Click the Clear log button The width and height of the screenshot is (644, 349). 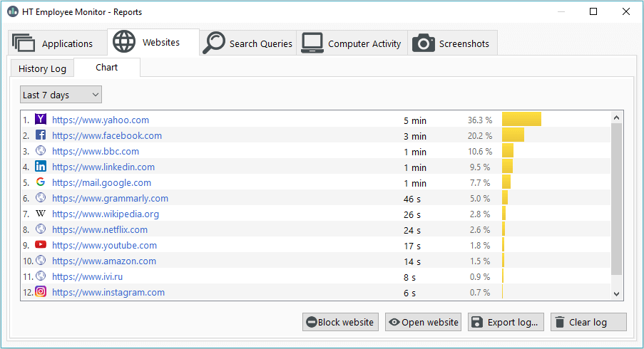588,322
